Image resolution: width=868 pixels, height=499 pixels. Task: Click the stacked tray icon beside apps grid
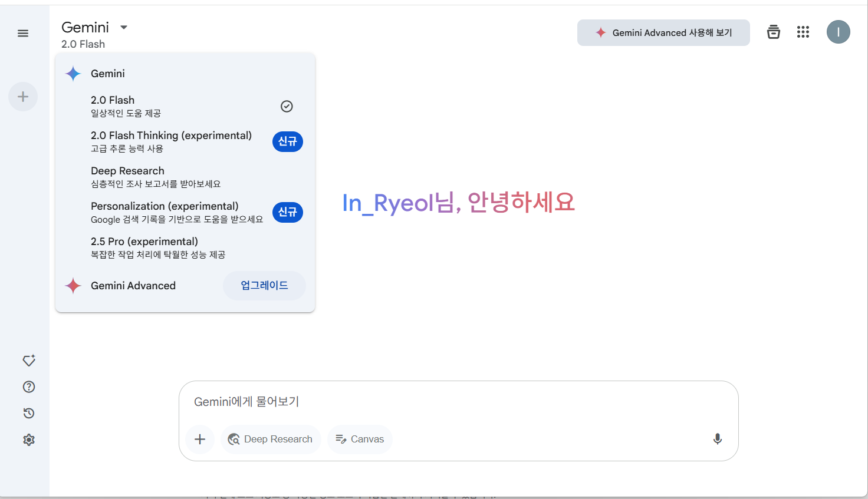pyautogui.click(x=773, y=32)
